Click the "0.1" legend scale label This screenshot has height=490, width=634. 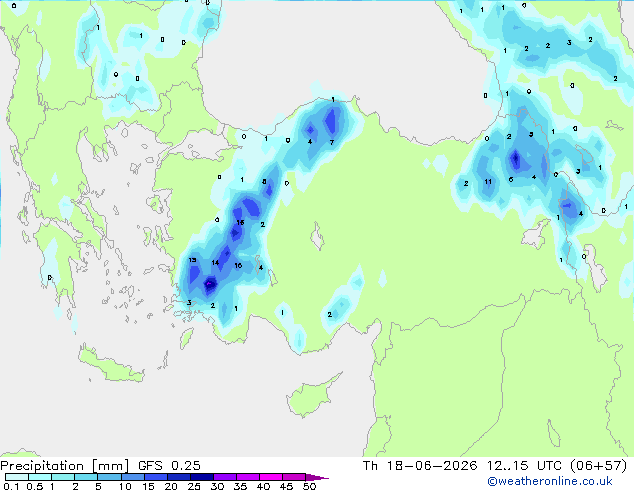[x=11, y=486]
